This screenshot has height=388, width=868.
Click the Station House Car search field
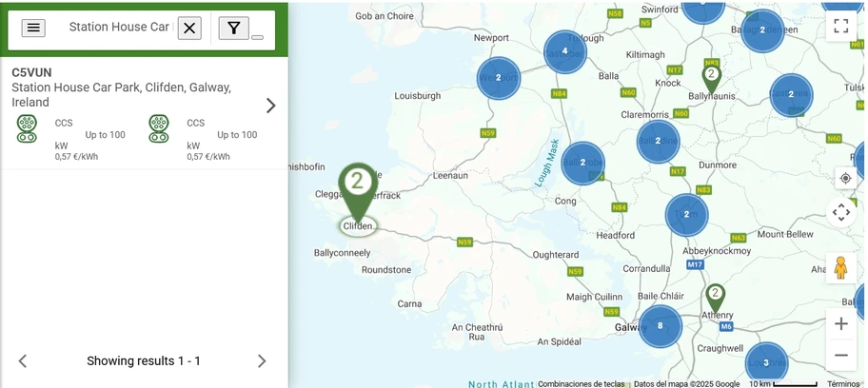[118, 28]
